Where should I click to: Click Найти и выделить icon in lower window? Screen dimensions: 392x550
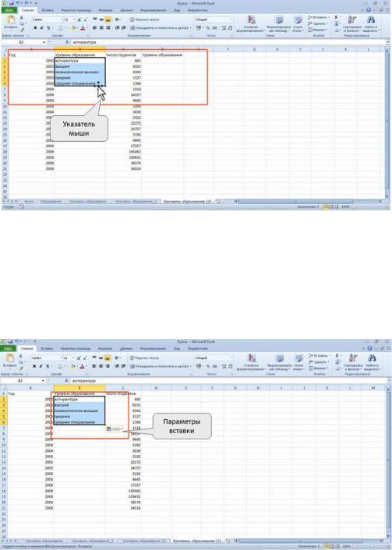point(372,358)
